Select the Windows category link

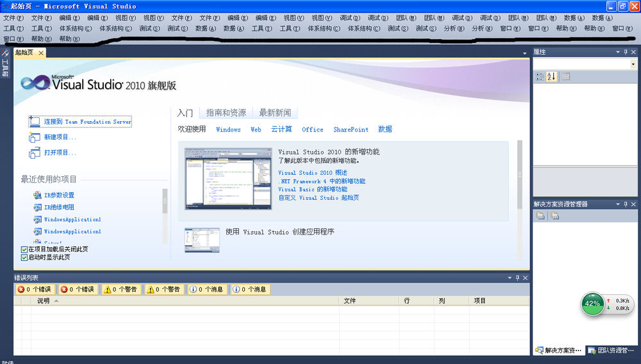(x=228, y=129)
